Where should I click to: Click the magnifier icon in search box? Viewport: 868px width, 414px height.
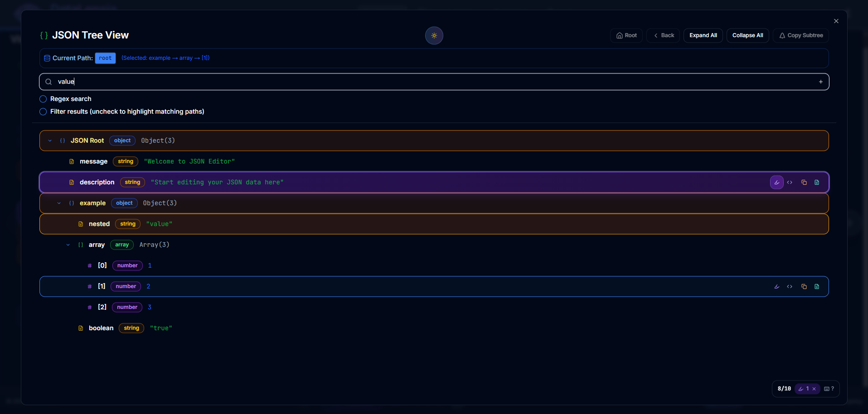click(x=48, y=82)
